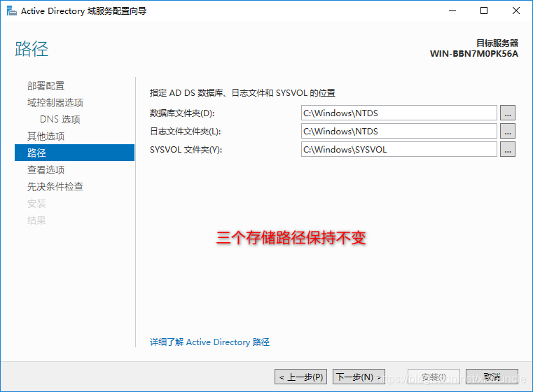Image resolution: width=533 pixels, height=392 pixels.
Task: Open the 详细了解 Active Directory 路径 link
Action: (x=209, y=342)
